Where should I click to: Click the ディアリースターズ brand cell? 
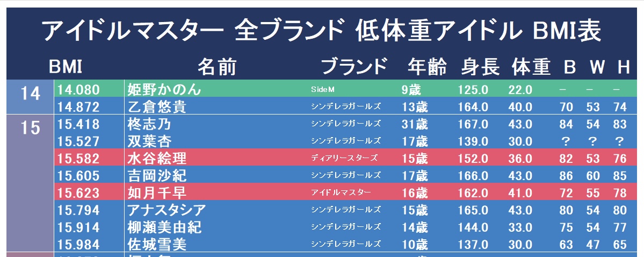pos(344,158)
